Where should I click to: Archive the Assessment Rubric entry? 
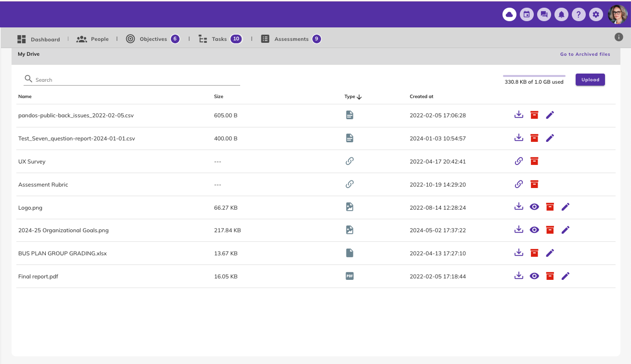coord(534,184)
